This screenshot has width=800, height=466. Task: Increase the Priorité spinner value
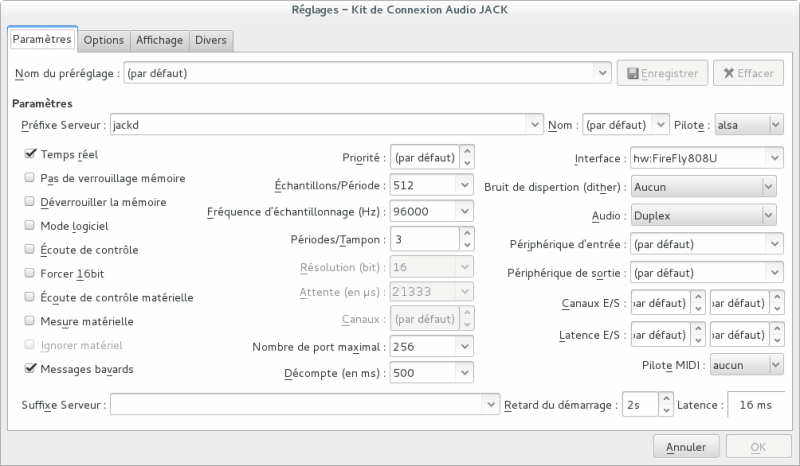click(x=467, y=152)
